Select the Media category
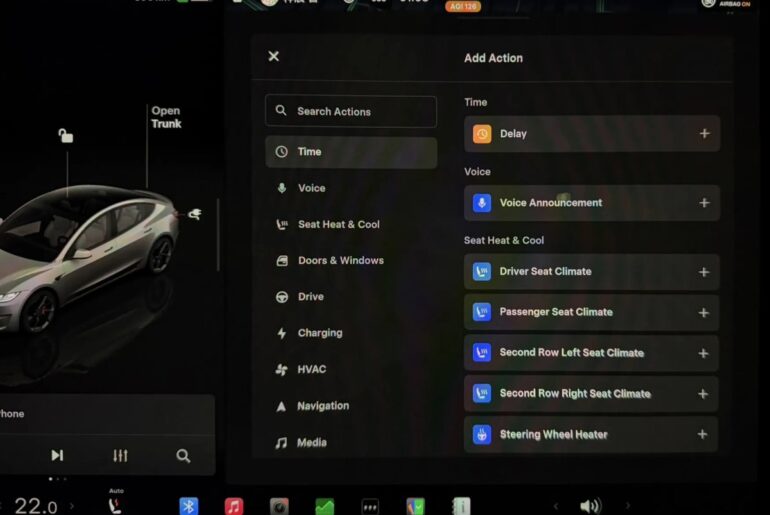770x515 pixels. click(351, 442)
